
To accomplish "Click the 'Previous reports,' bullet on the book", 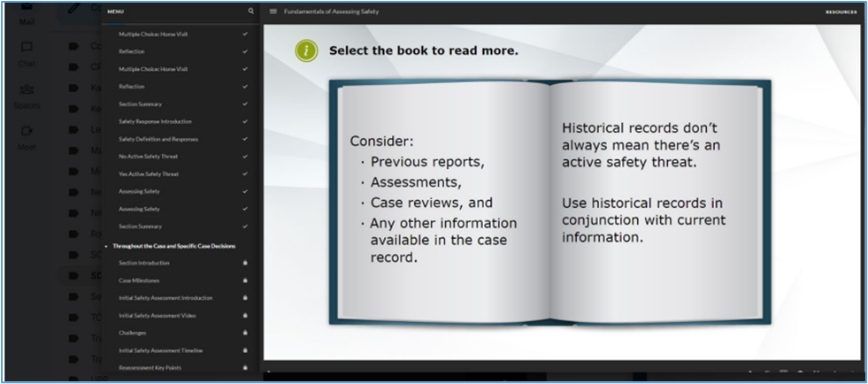I will click(x=428, y=162).
